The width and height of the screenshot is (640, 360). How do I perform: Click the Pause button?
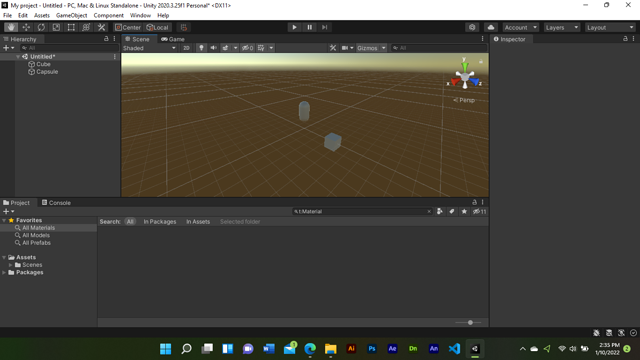(x=309, y=27)
